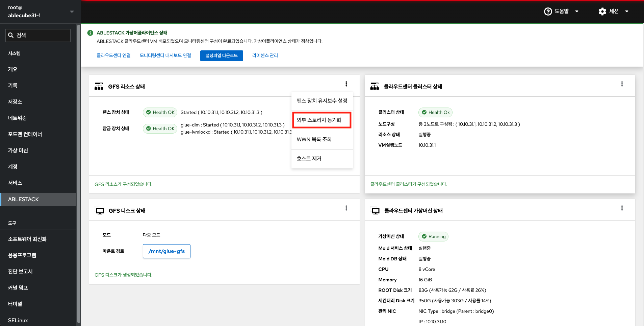The width and height of the screenshot is (644, 326).
Task: Open cloud center virtual machine kebab menu
Action: [x=622, y=208]
